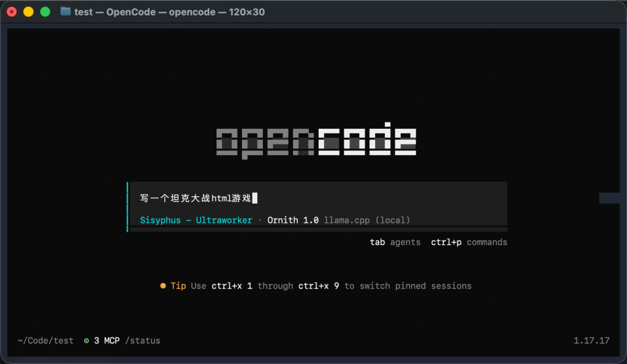This screenshot has height=364, width=627.
Task: Click the orange Tip bullet dot
Action: (x=163, y=286)
